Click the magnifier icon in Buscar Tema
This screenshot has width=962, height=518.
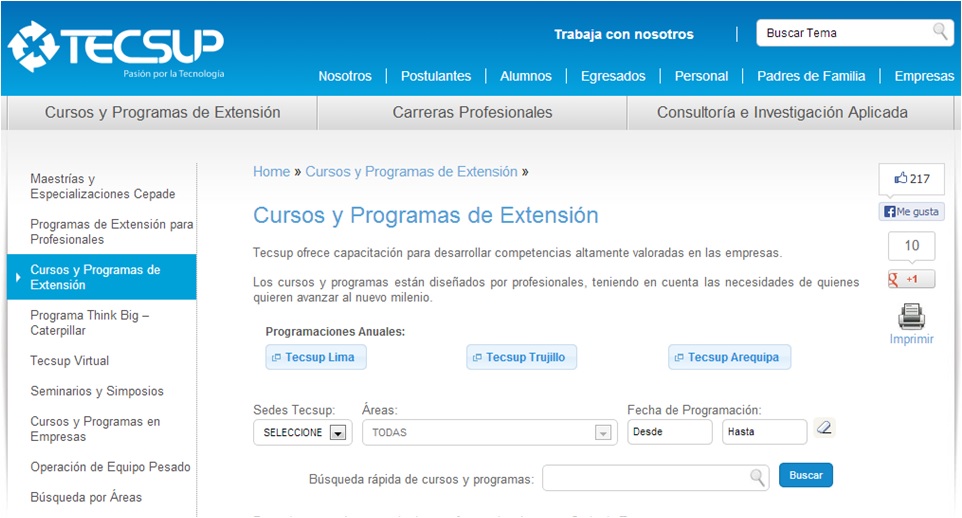point(940,32)
